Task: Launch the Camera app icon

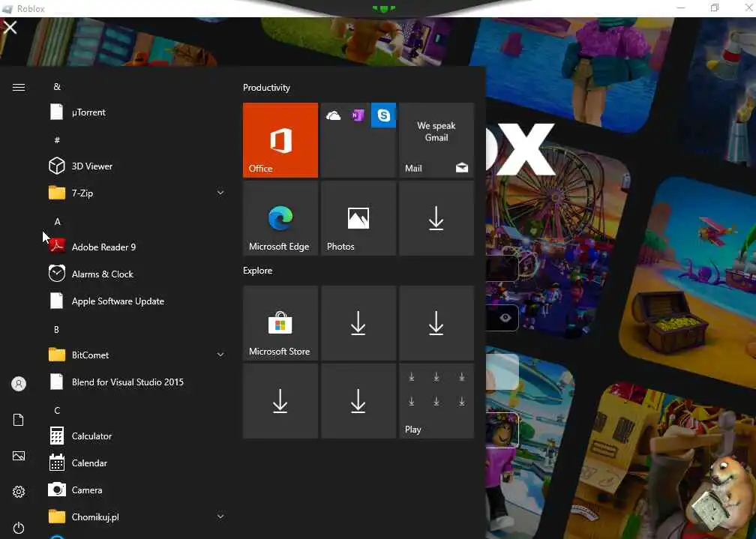Action: (57, 490)
